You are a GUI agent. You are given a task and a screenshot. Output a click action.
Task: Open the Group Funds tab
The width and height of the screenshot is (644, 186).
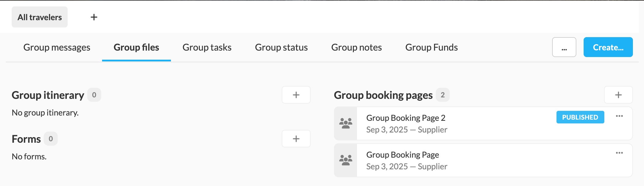pos(431,47)
